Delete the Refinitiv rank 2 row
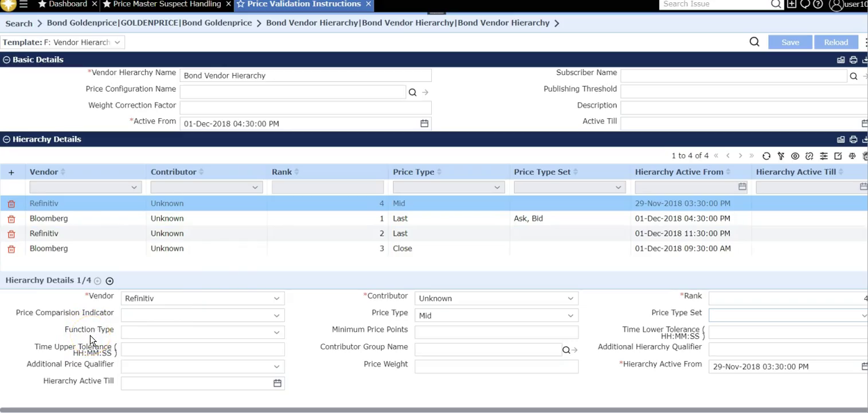This screenshot has width=868, height=413. tap(11, 234)
